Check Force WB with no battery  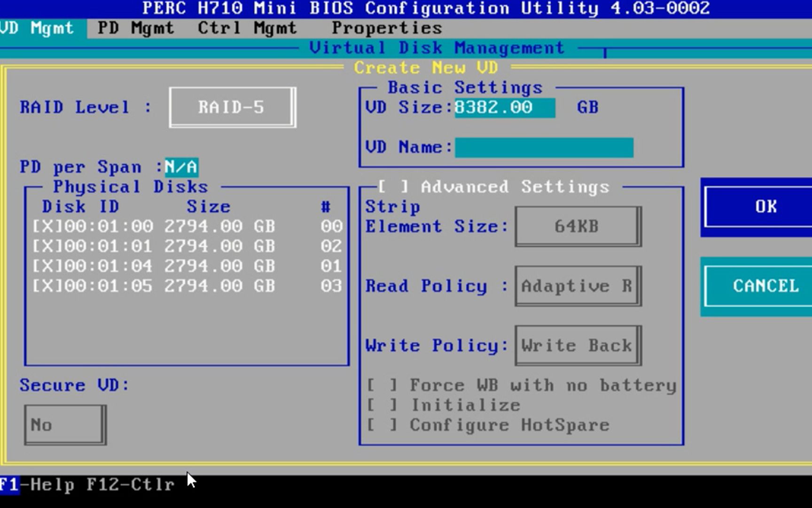[382, 386]
